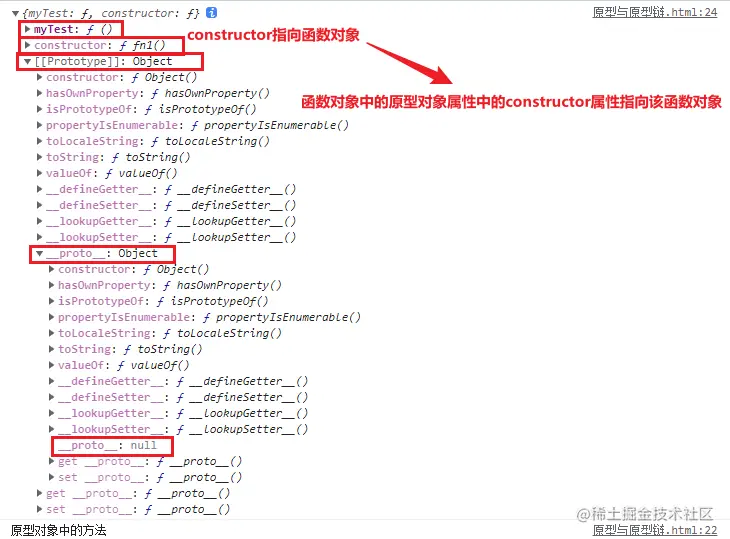
Task: Expand 'set __proto__' directly under [[Prototype]]
Action: click(x=40, y=509)
